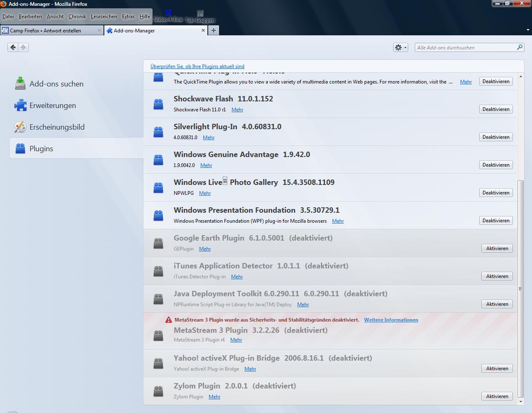532x413 pixels.
Task: Close the Add-ons-Manager tab
Action: (203, 30)
